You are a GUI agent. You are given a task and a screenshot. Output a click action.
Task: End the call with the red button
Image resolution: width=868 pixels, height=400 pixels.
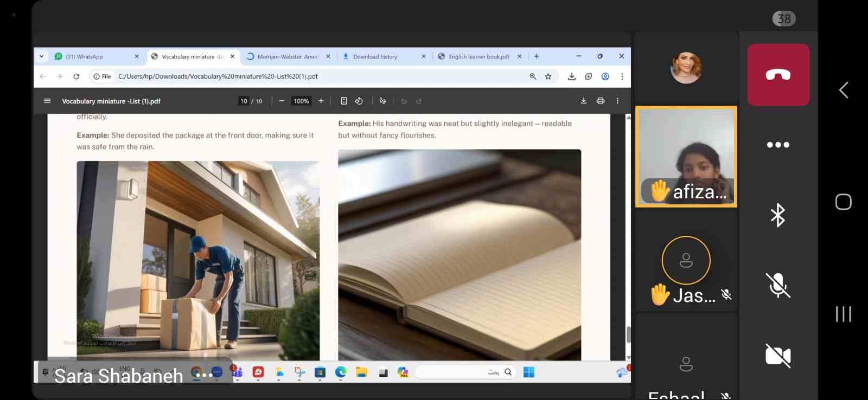[x=778, y=75]
